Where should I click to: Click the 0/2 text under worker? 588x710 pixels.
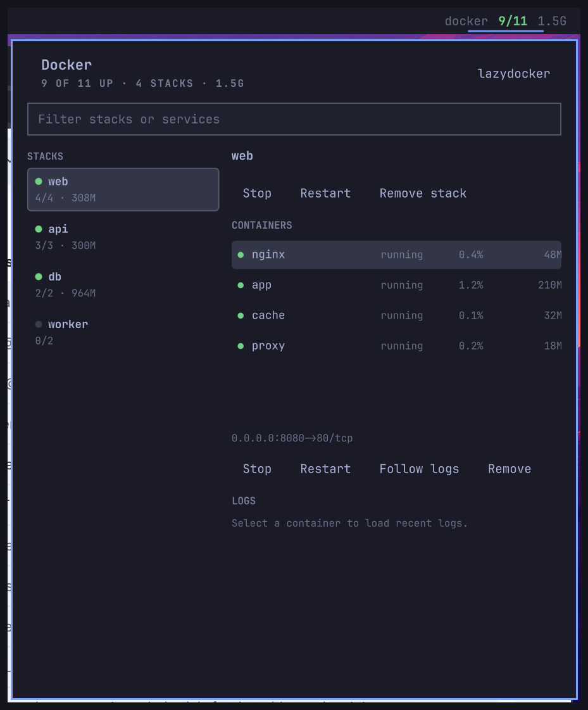[44, 341]
